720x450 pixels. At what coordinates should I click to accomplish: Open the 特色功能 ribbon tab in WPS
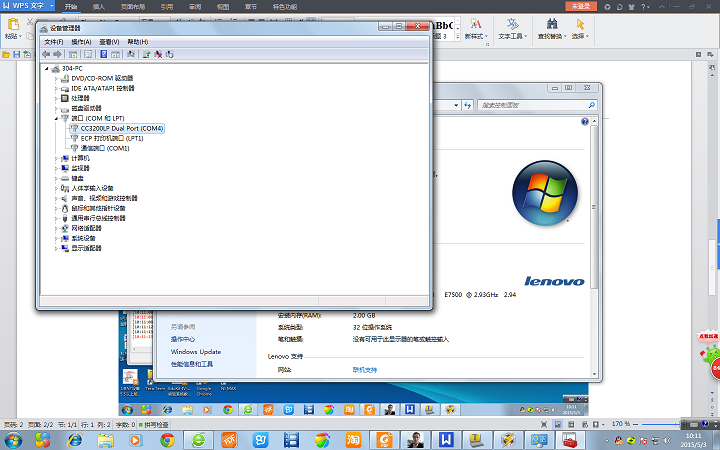click(285, 7)
